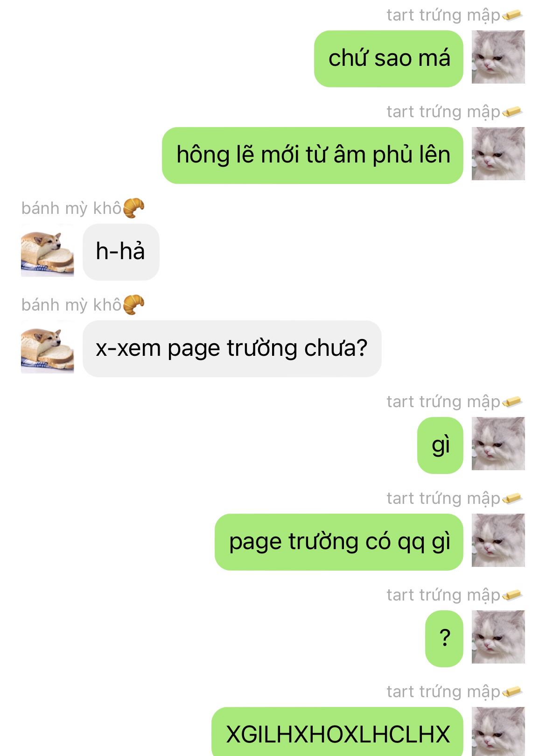This screenshot has height=756, width=546.
Task: Tap the 'tart trứng mập' name above 'chứ sao má'
Action: (443, 15)
